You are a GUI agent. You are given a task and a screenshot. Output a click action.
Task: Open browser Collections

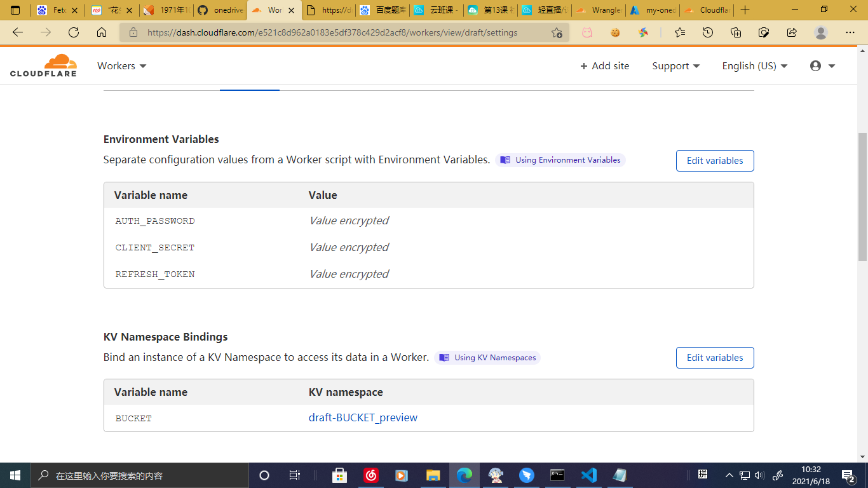[x=735, y=32]
